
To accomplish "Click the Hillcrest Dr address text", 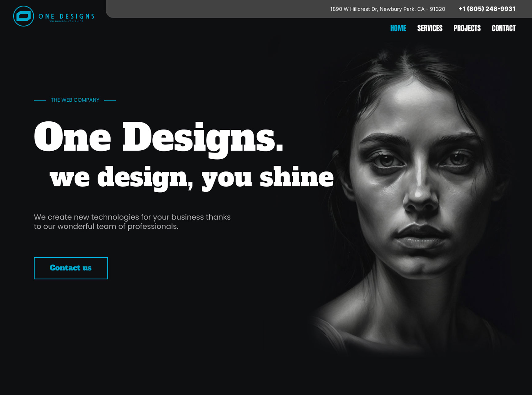I will [388, 9].
